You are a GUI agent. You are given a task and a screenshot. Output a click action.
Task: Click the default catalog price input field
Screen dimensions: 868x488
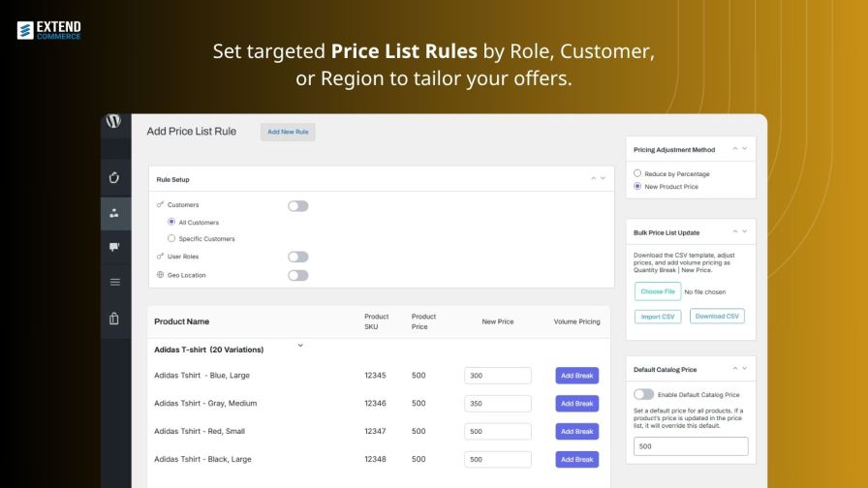pos(691,446)
